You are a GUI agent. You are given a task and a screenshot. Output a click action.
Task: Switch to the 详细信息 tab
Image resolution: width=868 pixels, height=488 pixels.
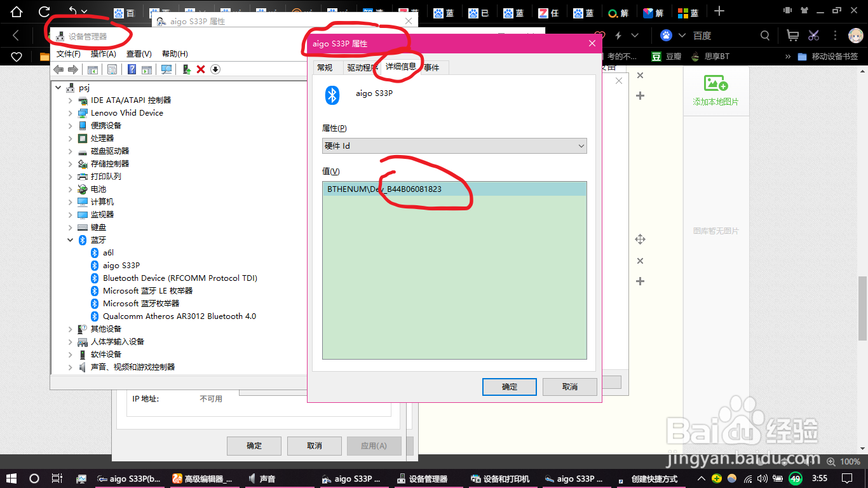pyautogui.click(x=401, y=66)
